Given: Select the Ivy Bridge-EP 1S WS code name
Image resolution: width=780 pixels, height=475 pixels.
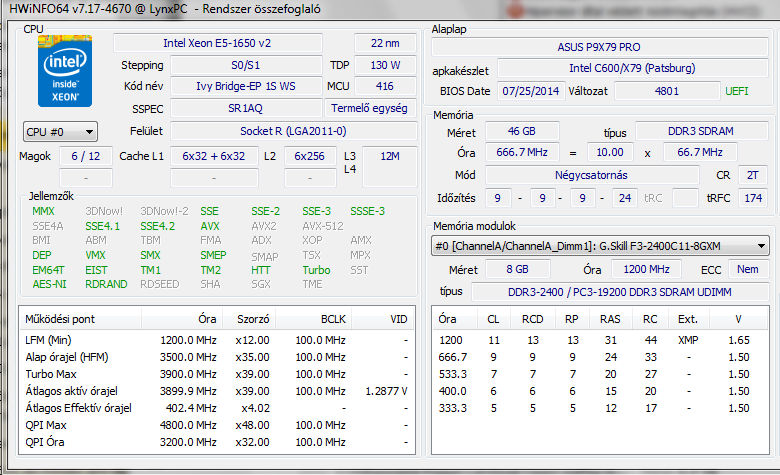Looking at the screenshot, I should pos(246,86).
